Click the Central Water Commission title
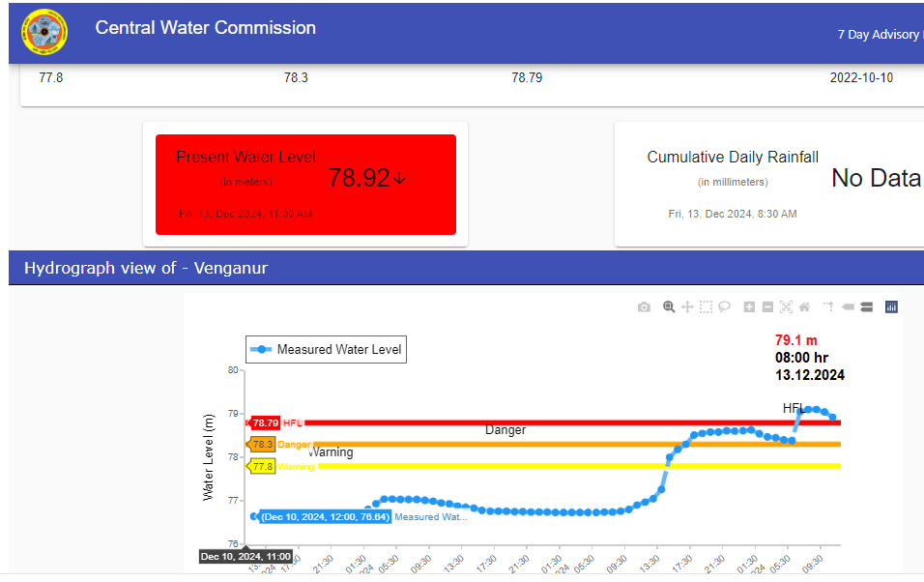Screen dimensions: 924x582 click(205, 28)
